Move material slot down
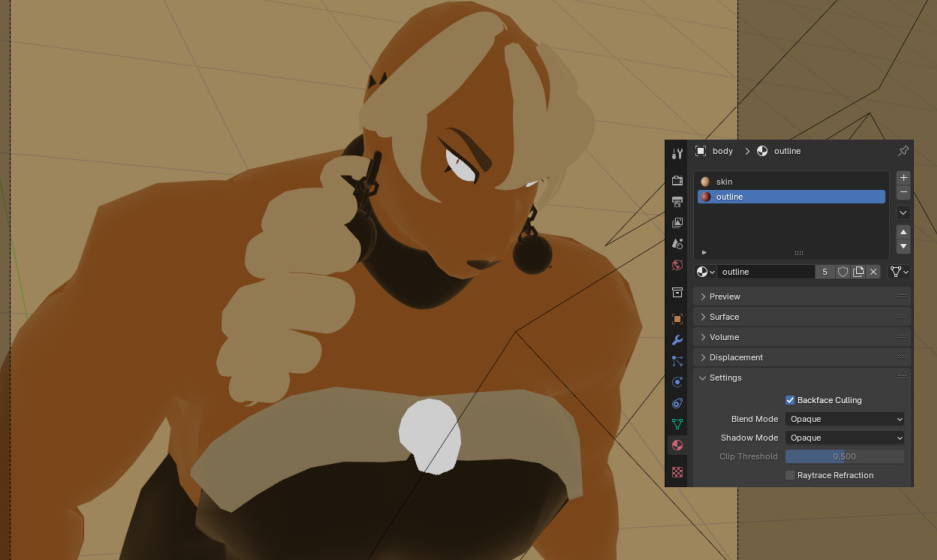 pos(903,246)
